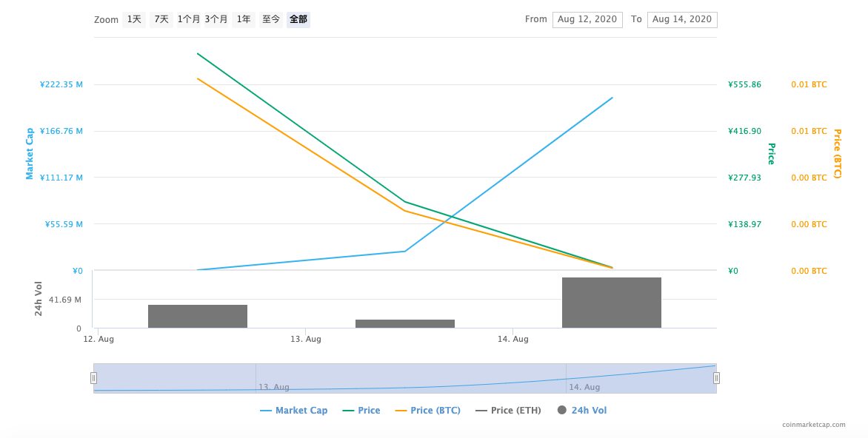Screen dimensions: 868x438
Task: Grab the right navigator range handle
Action: click(716, 378)
